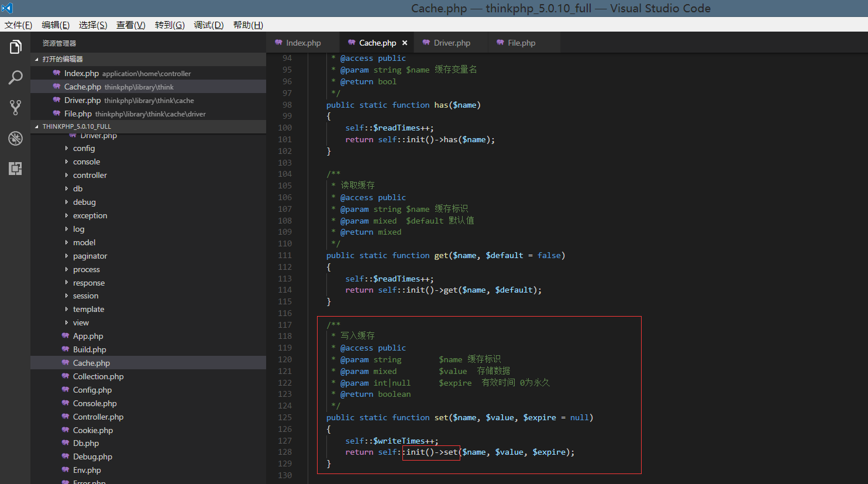Click PHP icon beside Collection.php in tree

point(66,376)
